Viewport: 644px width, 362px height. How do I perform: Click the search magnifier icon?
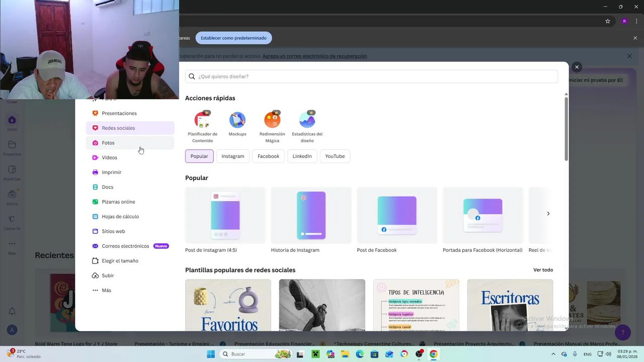(192, 76)
